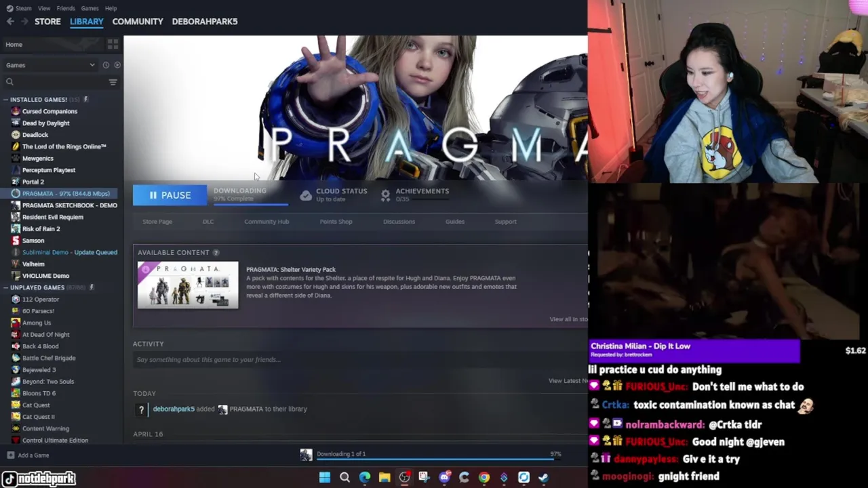Open the Cloud Status icon
Screen dimensions: 868x488
coord(306,195)
